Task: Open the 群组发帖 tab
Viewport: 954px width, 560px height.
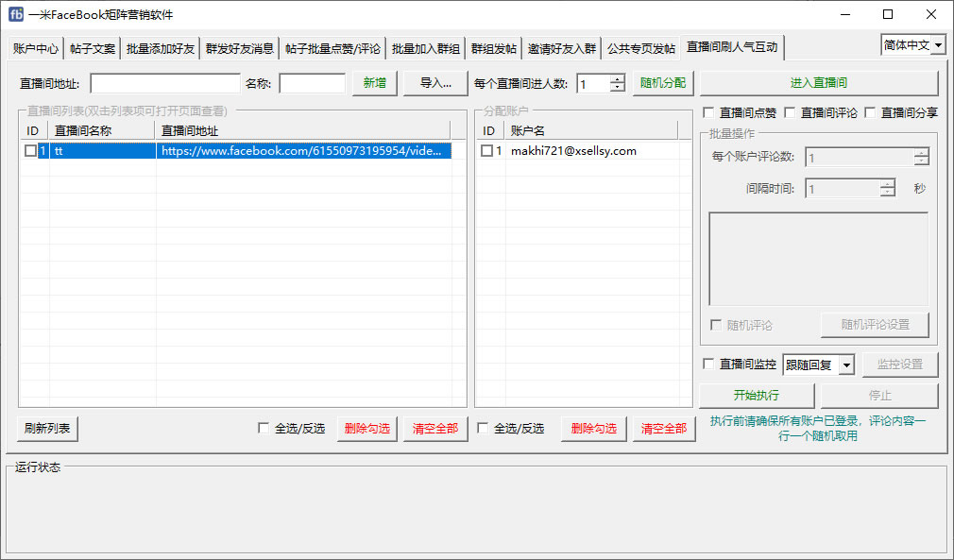Action: pos(493,49)
